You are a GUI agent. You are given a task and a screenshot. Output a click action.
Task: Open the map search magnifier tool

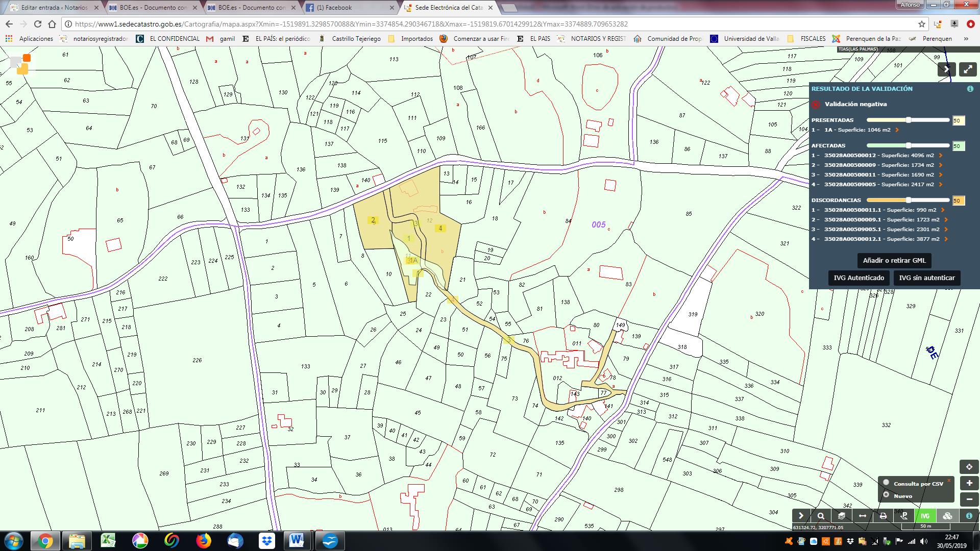point(821,516)
